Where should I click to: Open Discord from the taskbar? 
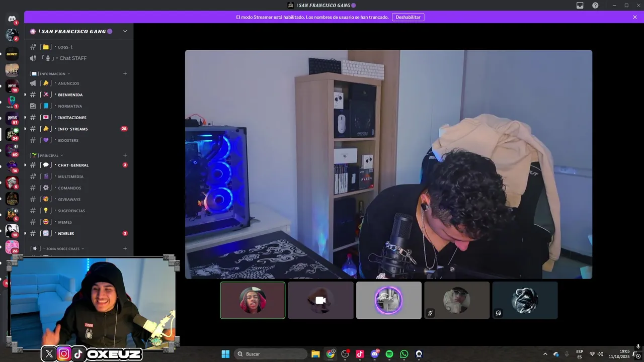[374, 354]
